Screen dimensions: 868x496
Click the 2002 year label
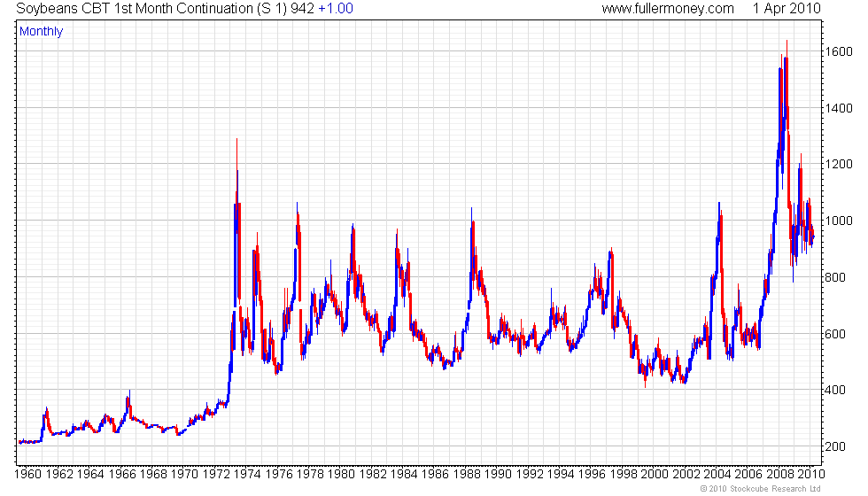(686, 475)
